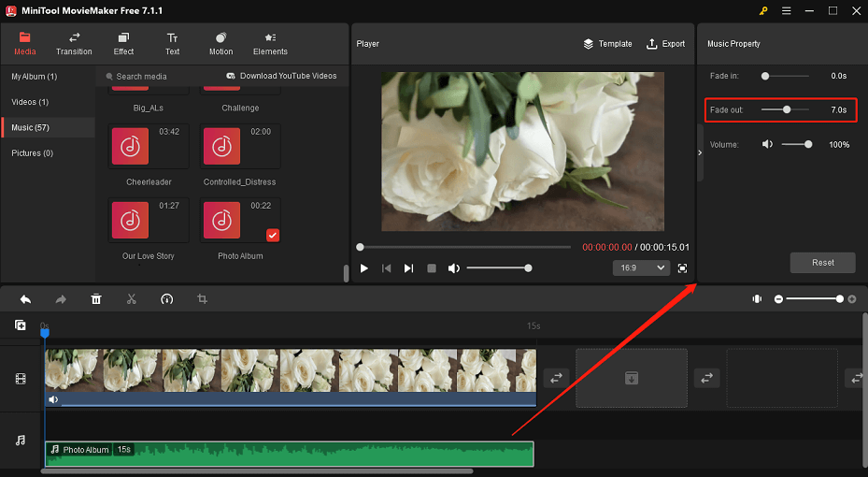Toggle the Photo Album red checkmark
Image resolution: width=868 pixels, height=477 pixels.
tap(272, 236)
